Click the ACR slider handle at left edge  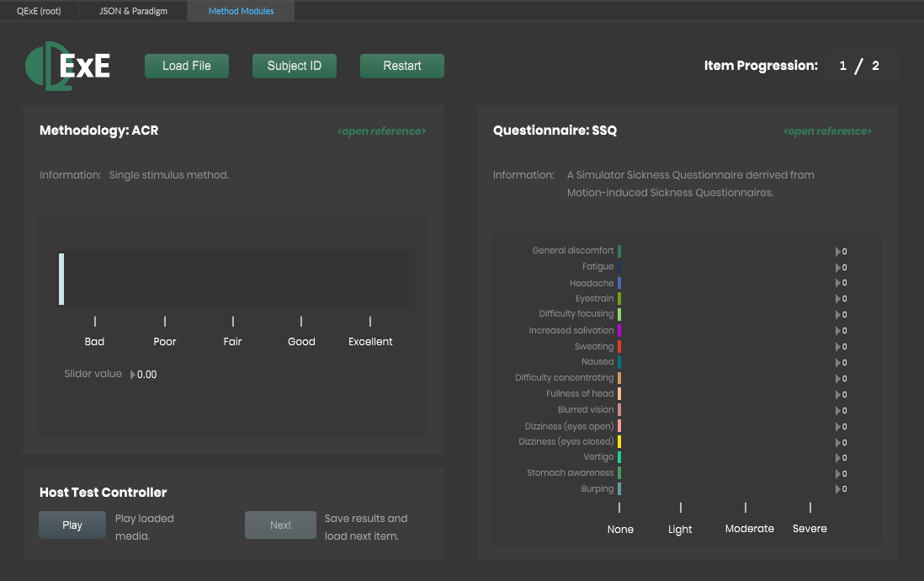pos(61,279)
